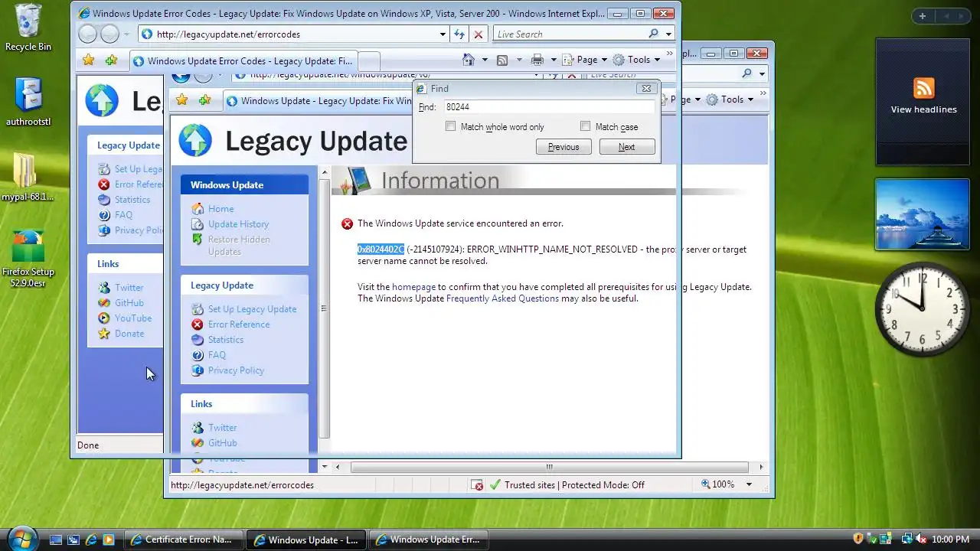
Task: Click the Next button in Find dialog
Action: point(627,147)
